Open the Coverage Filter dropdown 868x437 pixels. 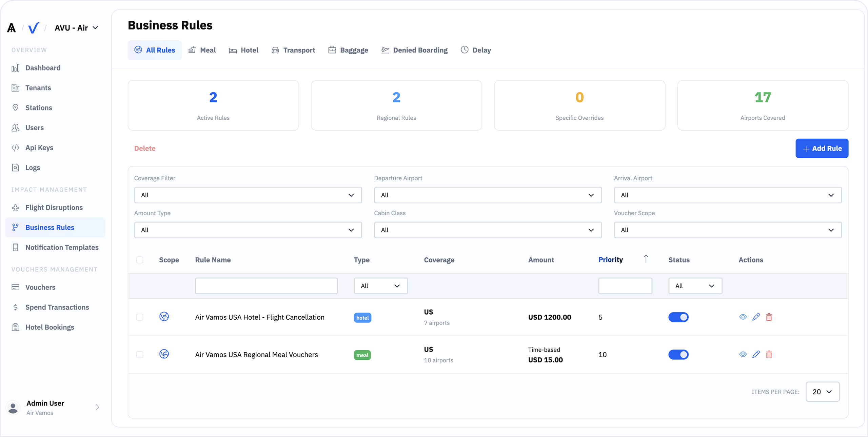tap(248, 195)
